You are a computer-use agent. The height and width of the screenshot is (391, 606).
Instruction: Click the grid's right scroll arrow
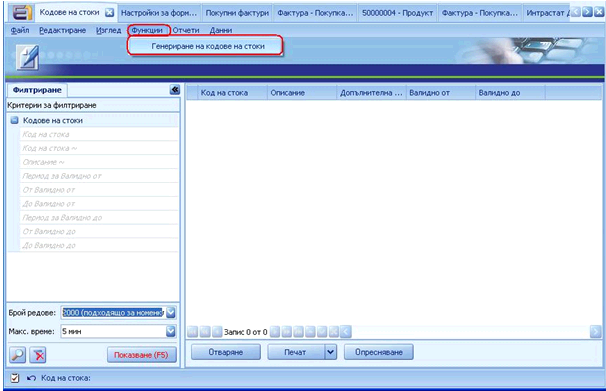pos(596,331)
